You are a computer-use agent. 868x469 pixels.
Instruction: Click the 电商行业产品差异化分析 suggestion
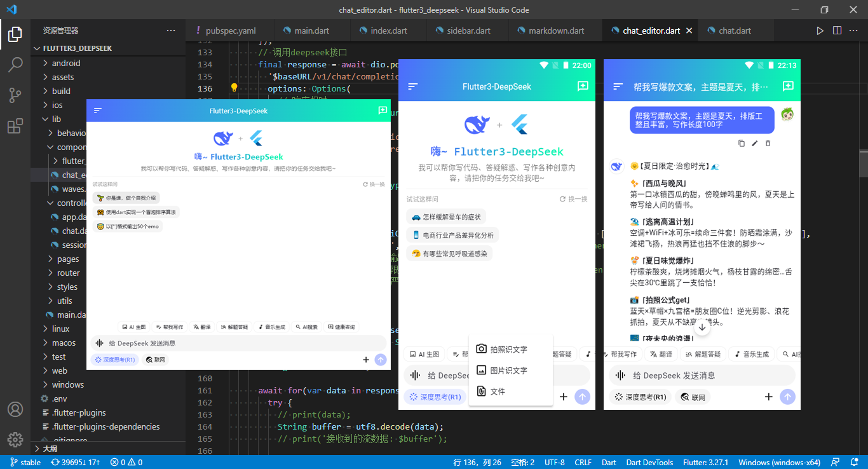tap(452, 235)
